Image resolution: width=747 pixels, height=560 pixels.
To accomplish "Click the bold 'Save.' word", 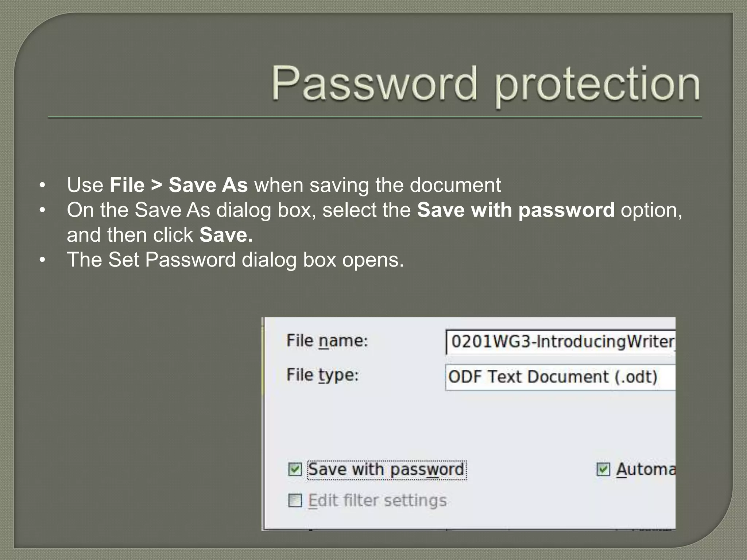I will (226, 235).
